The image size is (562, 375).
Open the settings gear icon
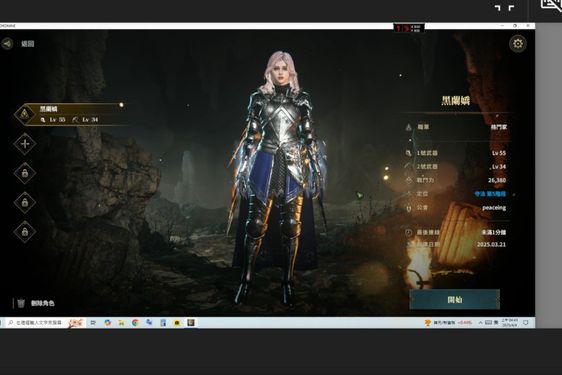(518, 44)
